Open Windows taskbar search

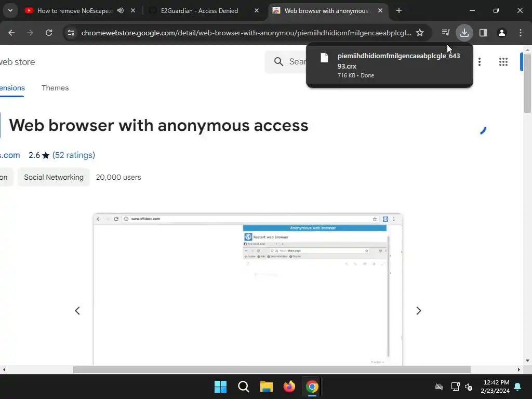coord(244,387)
